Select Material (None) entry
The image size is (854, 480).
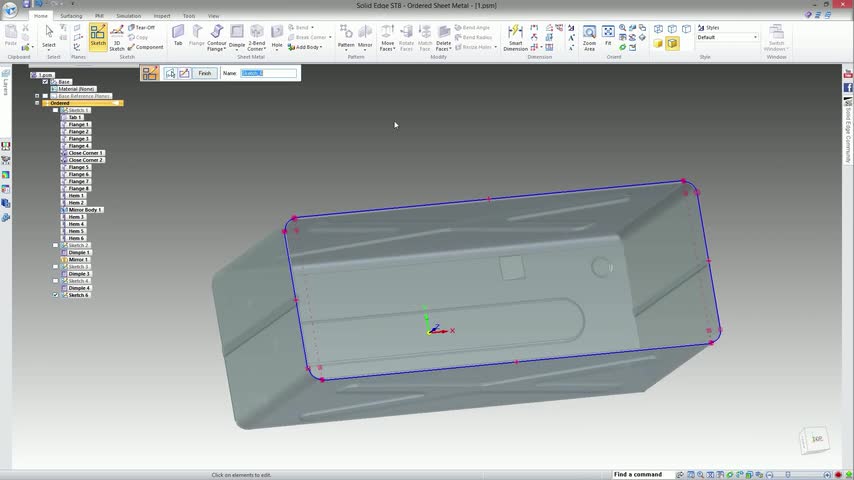[x=76, y=89]
